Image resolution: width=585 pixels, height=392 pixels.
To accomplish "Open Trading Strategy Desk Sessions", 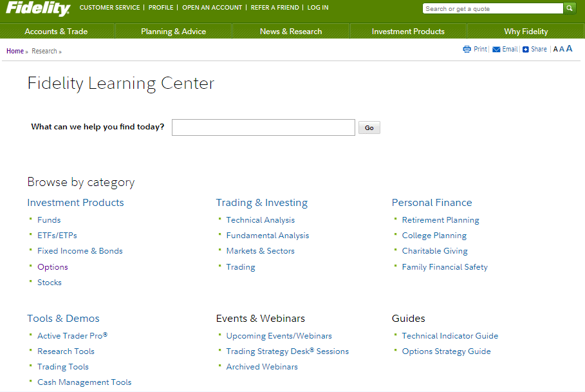I will click(288, 351).
